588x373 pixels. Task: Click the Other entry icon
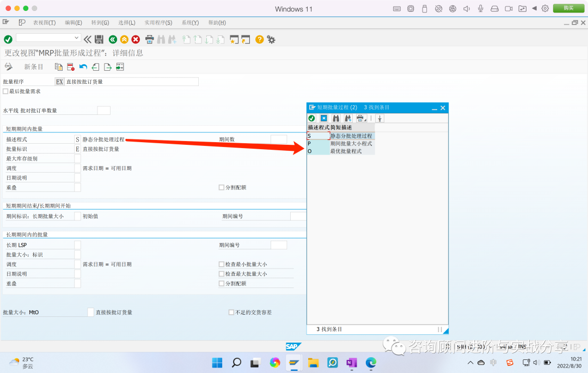[120, 67]
